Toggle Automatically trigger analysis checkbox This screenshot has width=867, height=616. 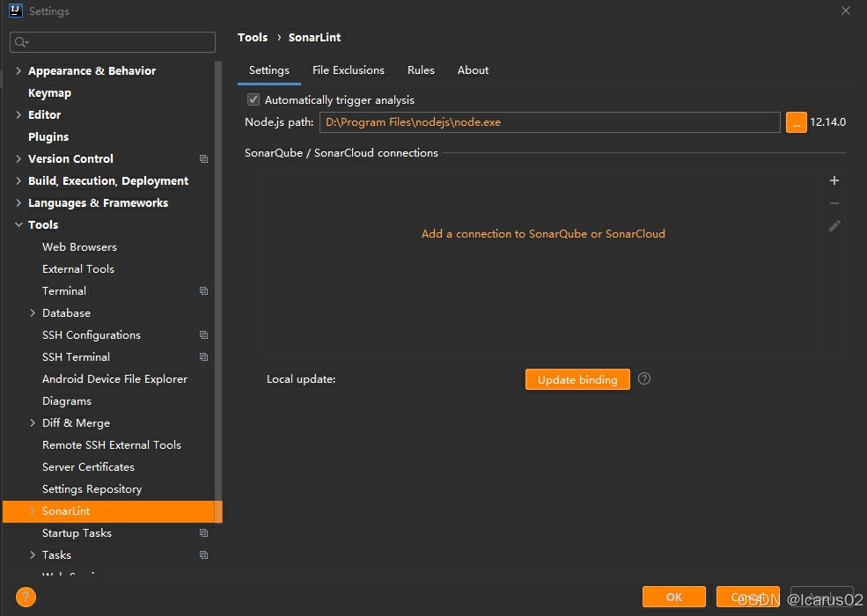click(x=253, y=99)
